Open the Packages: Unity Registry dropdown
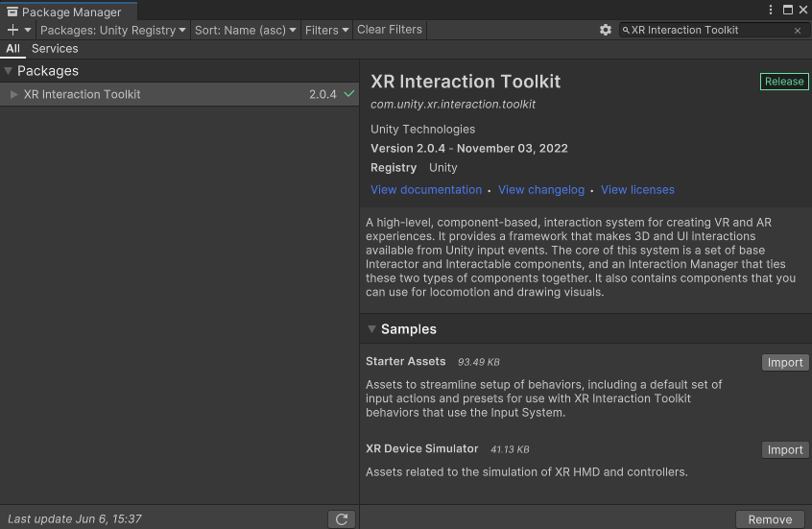 [x=112, y=30]
